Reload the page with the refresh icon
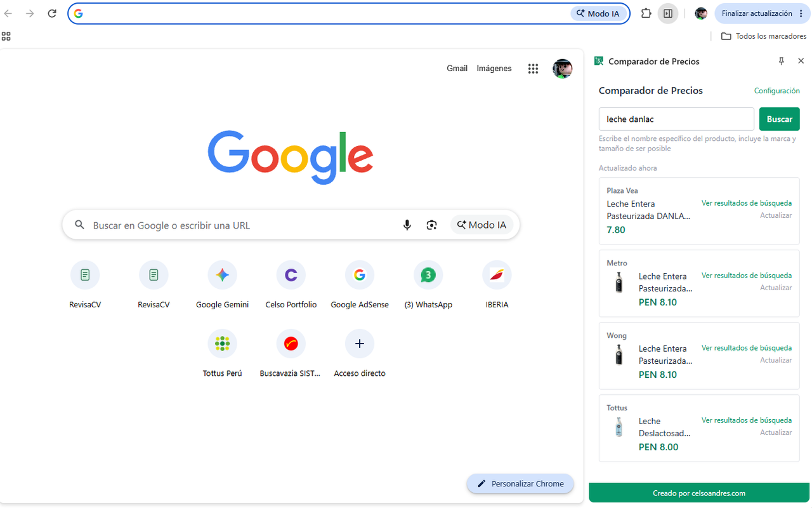This screenshot has height=508, width=812. pos(52,13)
